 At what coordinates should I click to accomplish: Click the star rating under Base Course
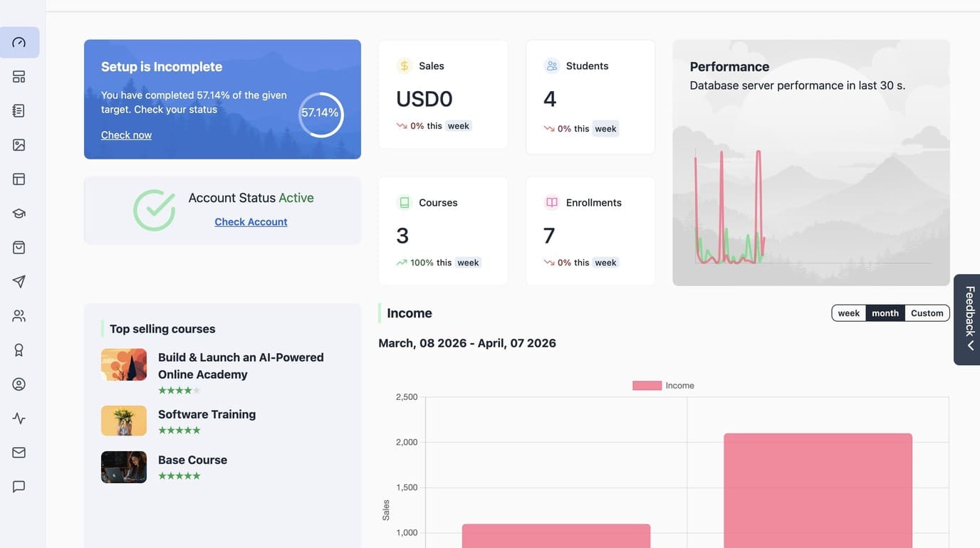pos(179,476)
